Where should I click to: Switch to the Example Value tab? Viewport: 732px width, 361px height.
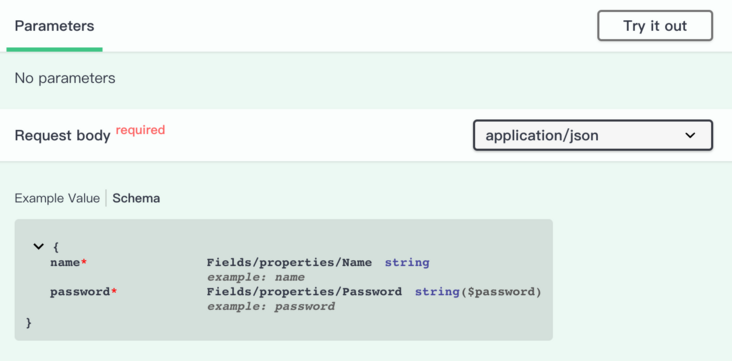[57, 198]
